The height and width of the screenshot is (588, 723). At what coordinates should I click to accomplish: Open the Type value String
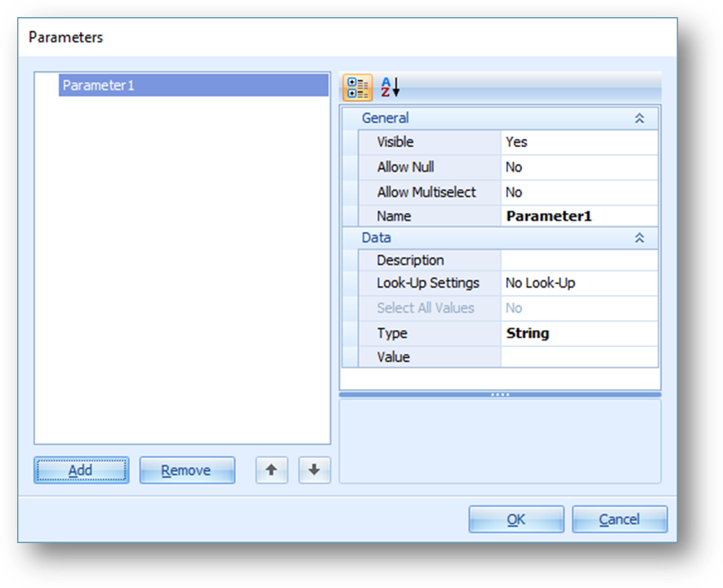coord(579,333)
